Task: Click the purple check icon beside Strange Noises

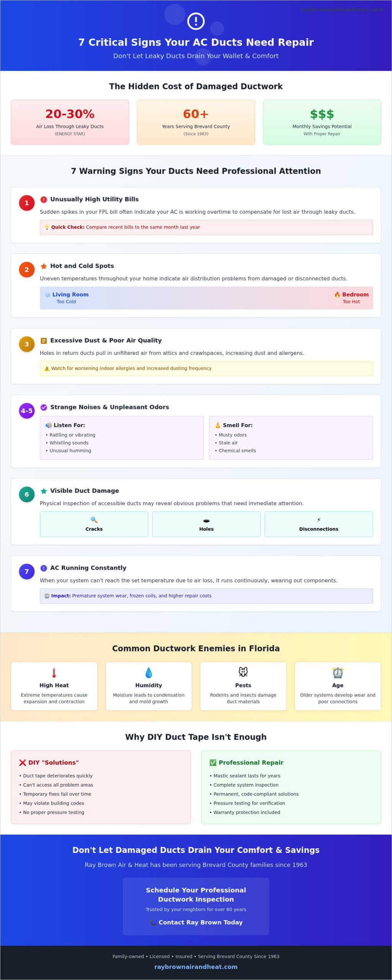Action: click(x=44, y=407)
